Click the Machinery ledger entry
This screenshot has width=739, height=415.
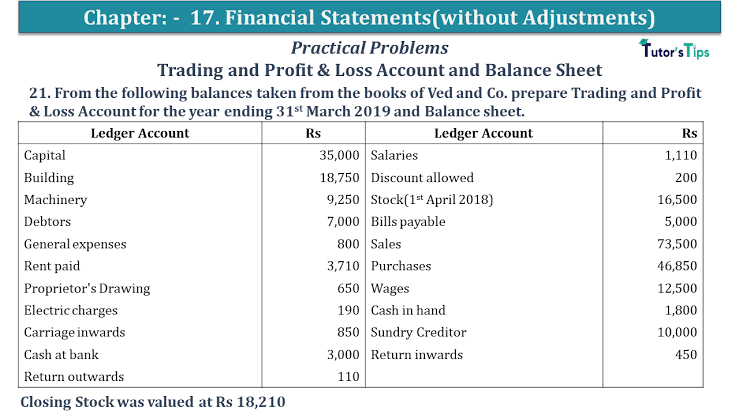(x=55, y=199)
